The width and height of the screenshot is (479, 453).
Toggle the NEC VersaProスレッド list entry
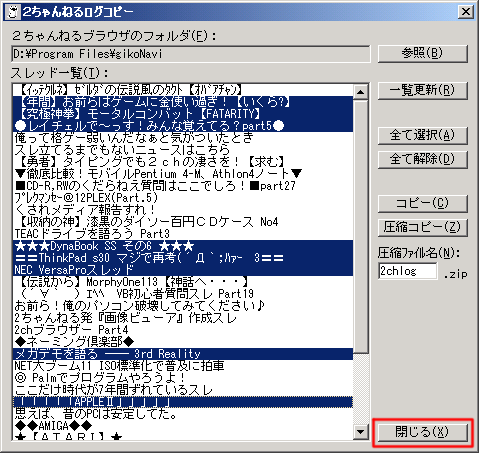[x=183, y=270]
